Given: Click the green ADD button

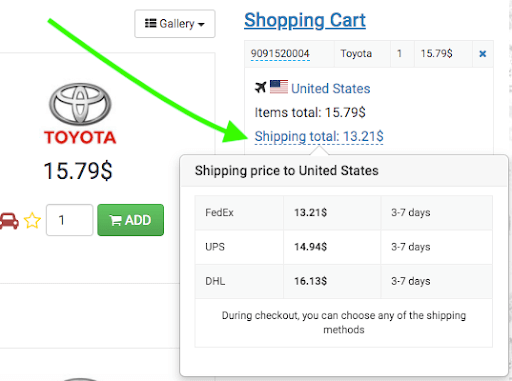Looking at the screenshot, I should coord(130,220).
